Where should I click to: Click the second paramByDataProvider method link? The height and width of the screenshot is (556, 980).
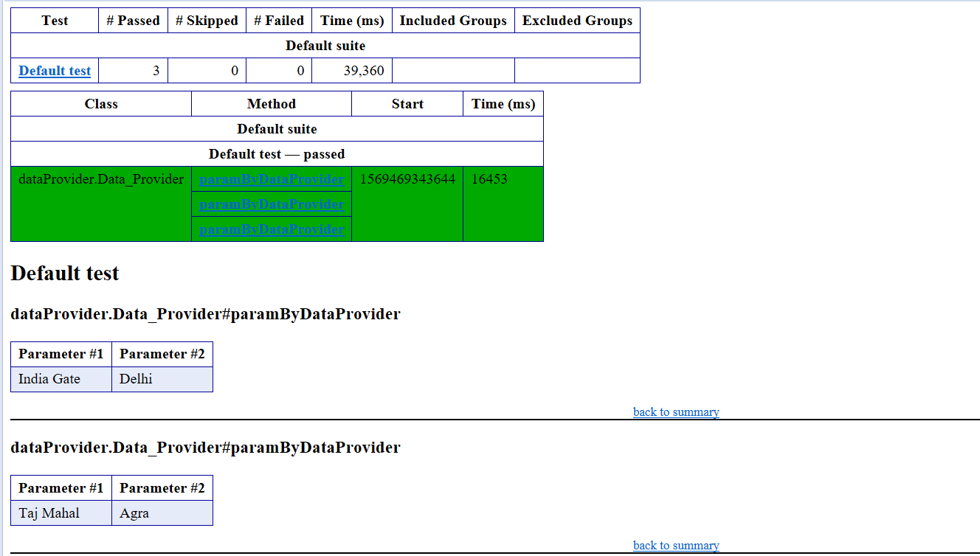tap(272, 204)
